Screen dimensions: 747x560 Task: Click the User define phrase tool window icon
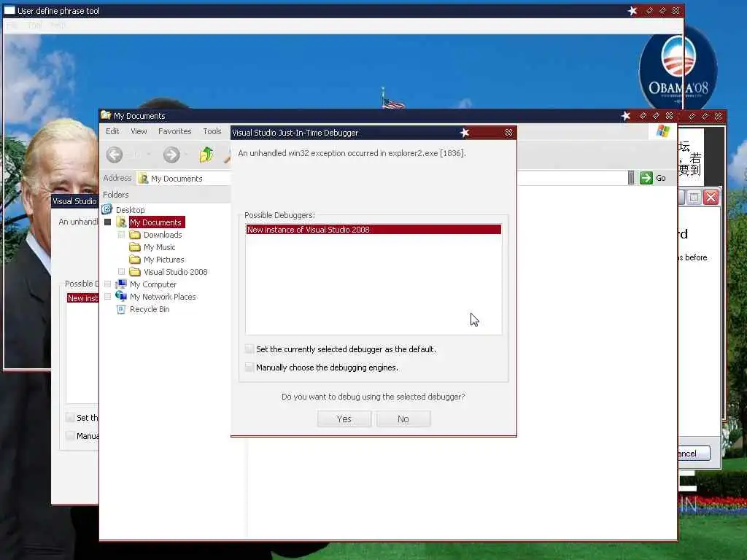(x=9, y=10)
